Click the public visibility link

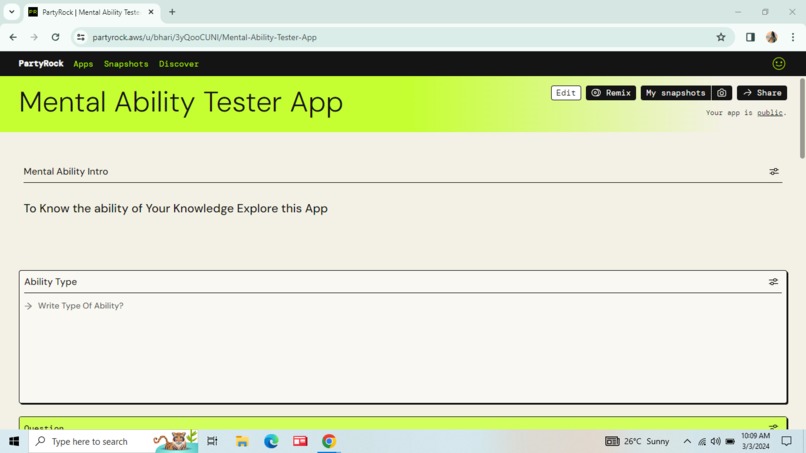(x=770, y=113)
